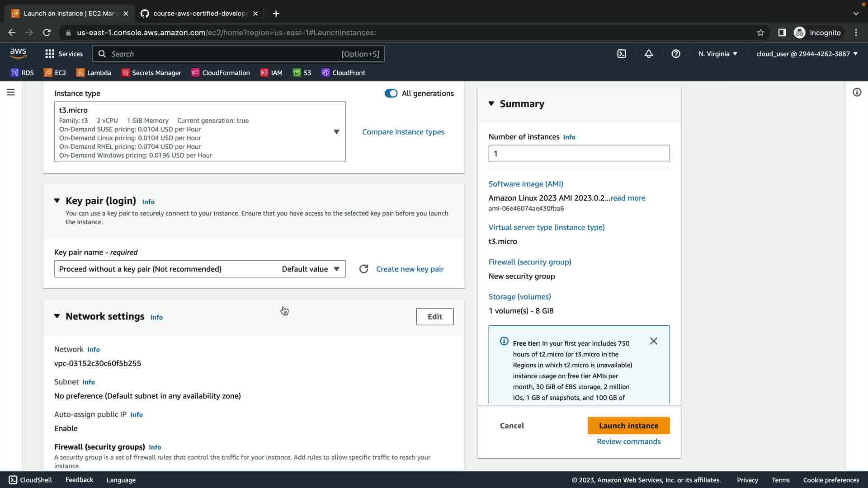Switch to the GitHub course browser tab
This screenshot has width=868, height=488.
[x=199, y=14]
